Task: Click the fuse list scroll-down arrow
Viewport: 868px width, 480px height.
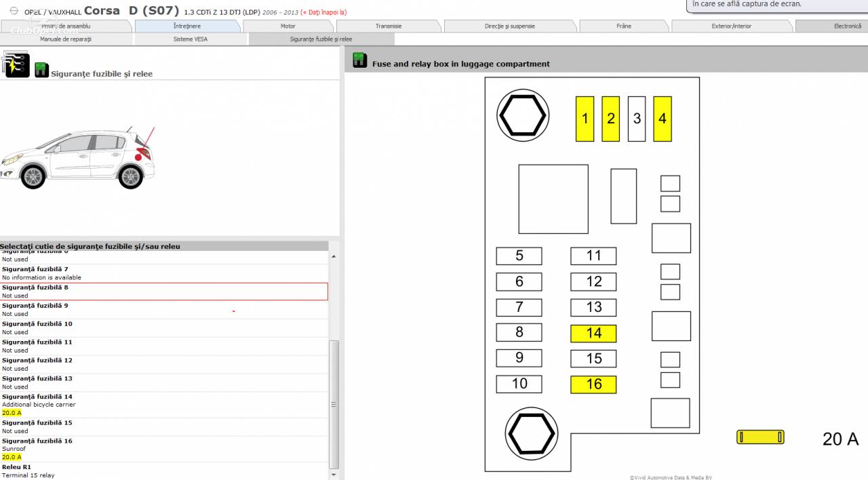Action: 334,475
